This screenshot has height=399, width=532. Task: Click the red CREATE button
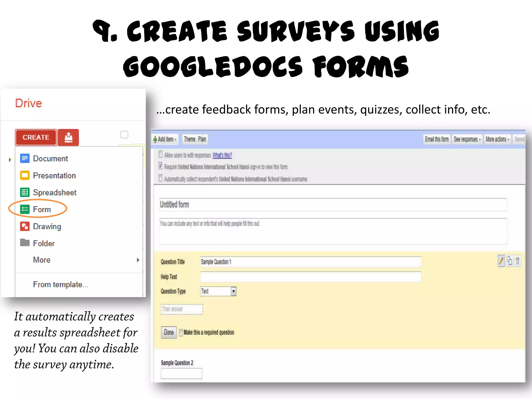pyautogui.click(x=36, y=137)
